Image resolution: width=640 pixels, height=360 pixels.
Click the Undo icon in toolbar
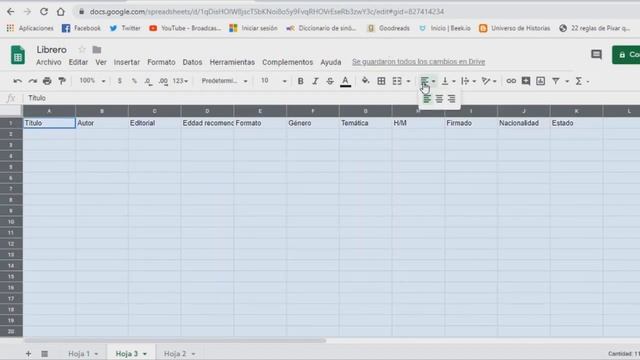tap(18, 81)
